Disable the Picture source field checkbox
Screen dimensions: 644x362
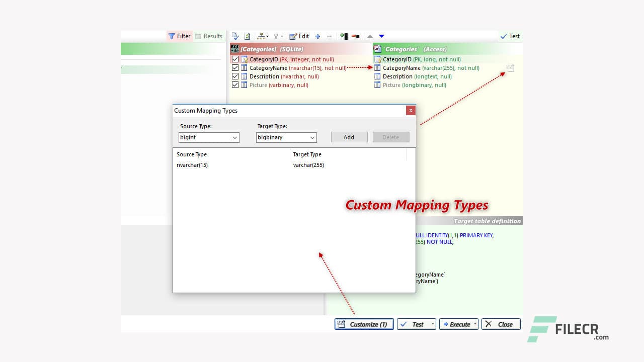pos(235,85)
